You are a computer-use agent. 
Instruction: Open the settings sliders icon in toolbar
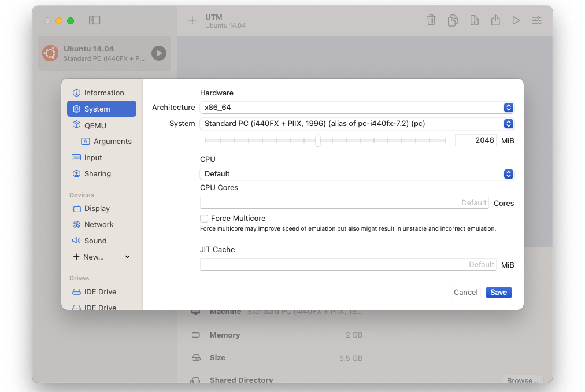(536, 20)
